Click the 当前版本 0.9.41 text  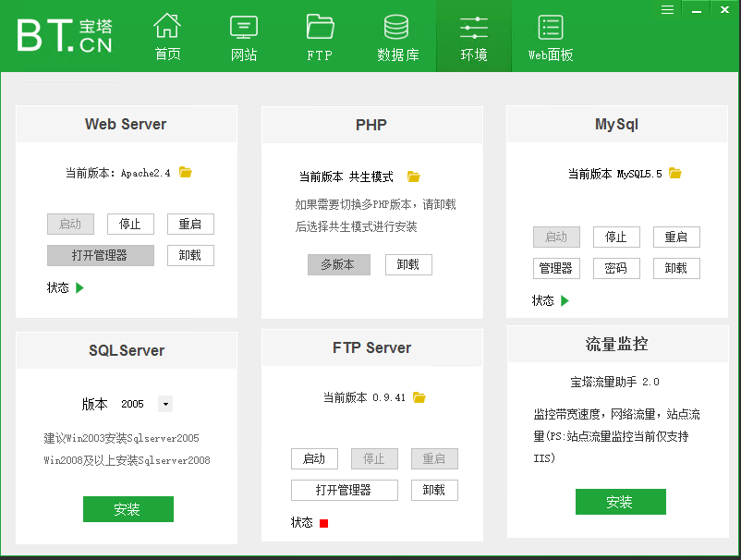(364, 397)
